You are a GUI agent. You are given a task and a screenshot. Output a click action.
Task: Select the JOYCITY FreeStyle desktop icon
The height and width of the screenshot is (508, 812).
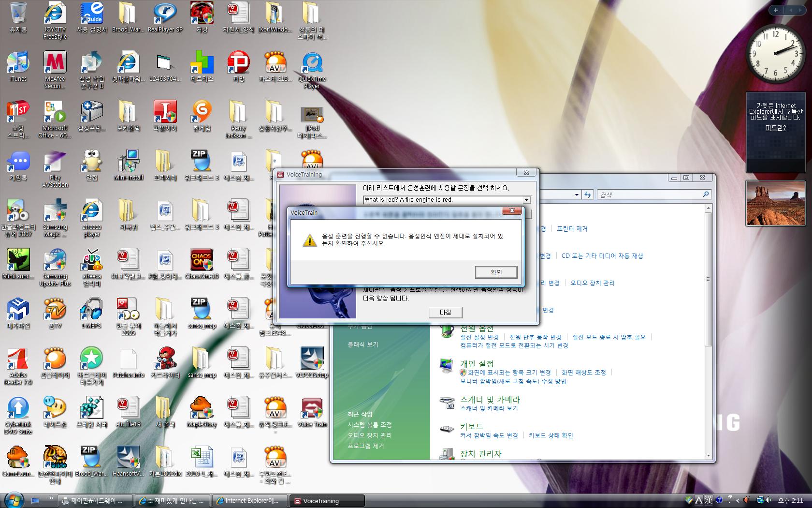(55, 21)
